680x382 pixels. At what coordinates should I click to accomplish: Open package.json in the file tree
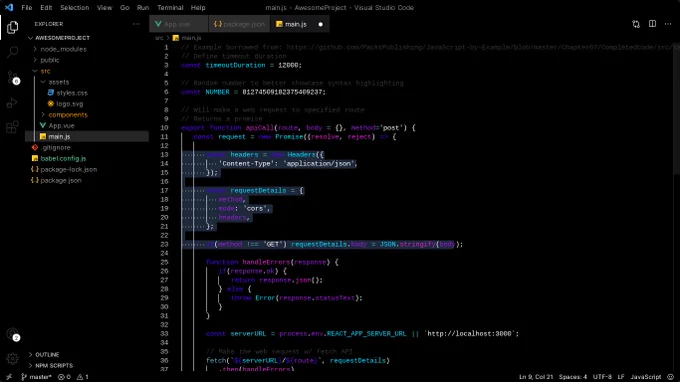click(x=61, y=180)
